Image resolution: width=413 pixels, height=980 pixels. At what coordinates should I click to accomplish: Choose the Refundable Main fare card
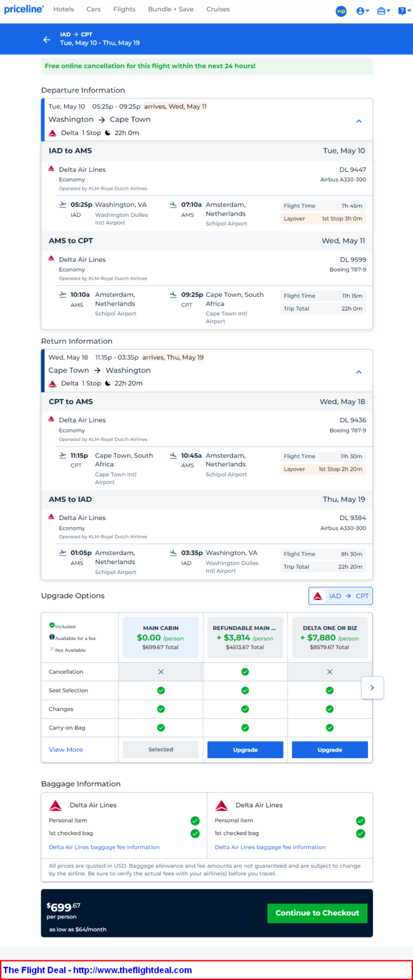click(x=245, y=638)
